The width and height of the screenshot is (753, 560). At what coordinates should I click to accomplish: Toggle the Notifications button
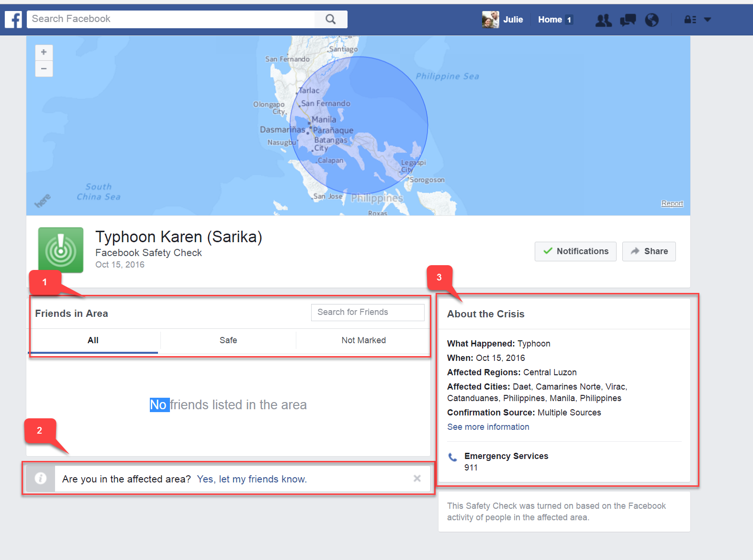click(575, 251)
